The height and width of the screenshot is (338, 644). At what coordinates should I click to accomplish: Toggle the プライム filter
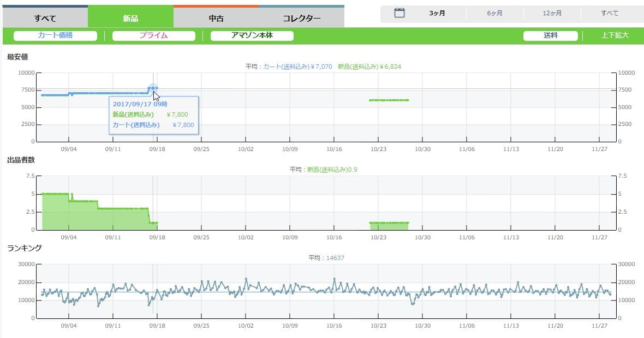153,36
